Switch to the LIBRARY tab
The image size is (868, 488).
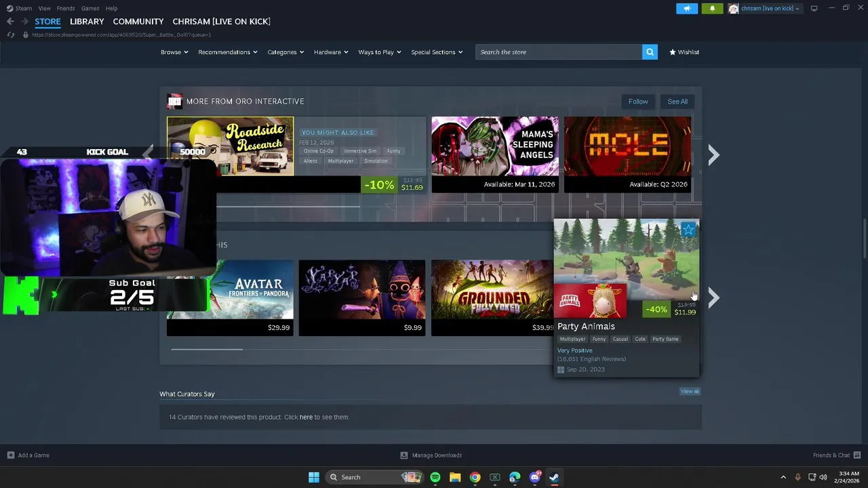click(x=87, y=22)
